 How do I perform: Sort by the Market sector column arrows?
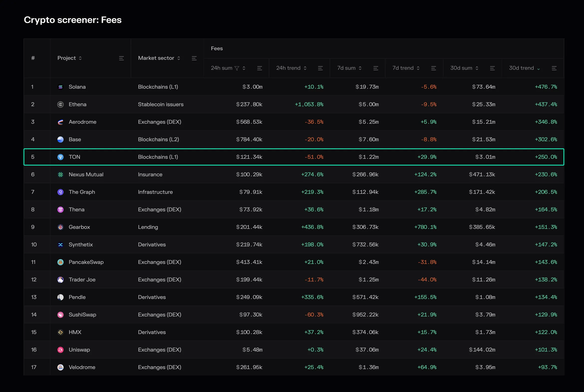point(179,58)
